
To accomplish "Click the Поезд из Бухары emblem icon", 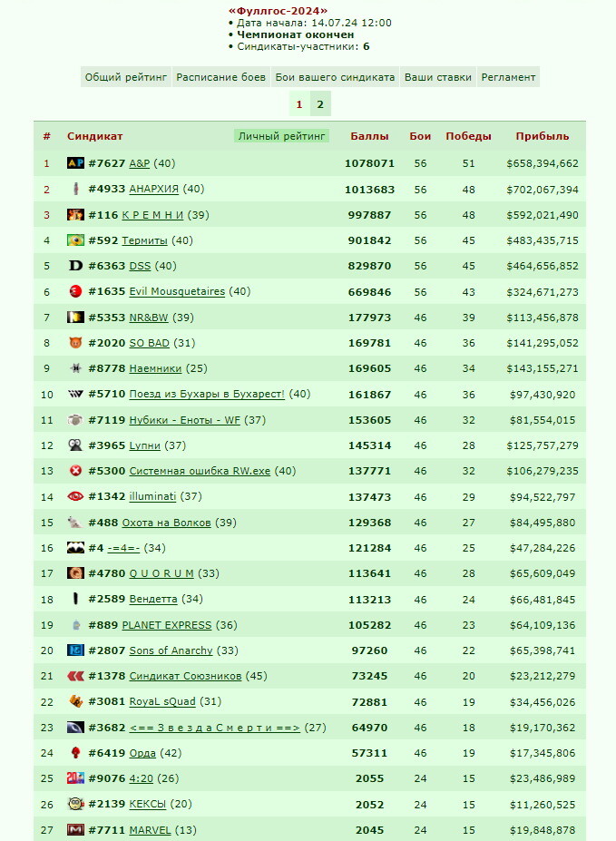I will (75, 394).
